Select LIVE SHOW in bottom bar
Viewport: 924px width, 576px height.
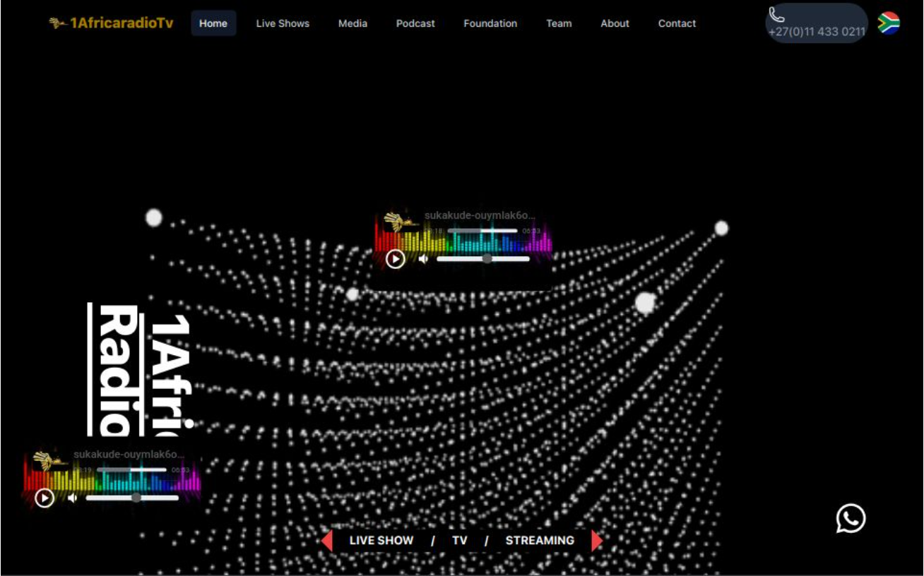click(381, 541)
